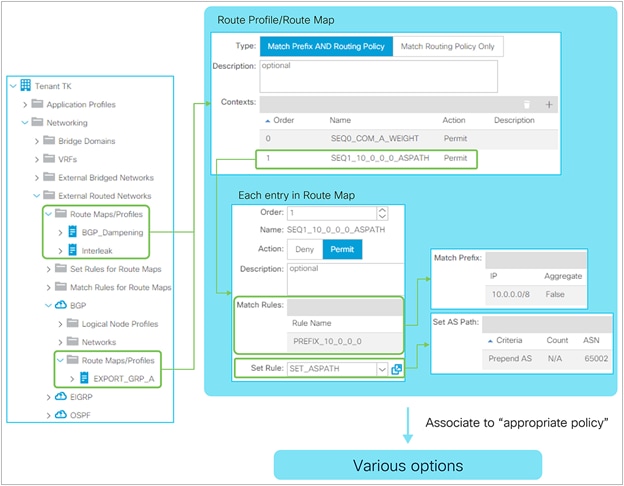Set Action to Deny
624x486 pixels.
click(x=305, y=250)
